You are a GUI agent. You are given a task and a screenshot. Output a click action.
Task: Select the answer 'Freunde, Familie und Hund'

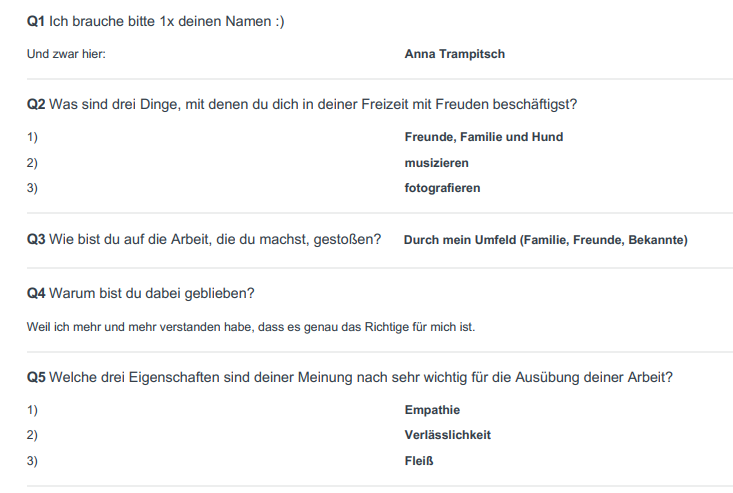(484, 137)
